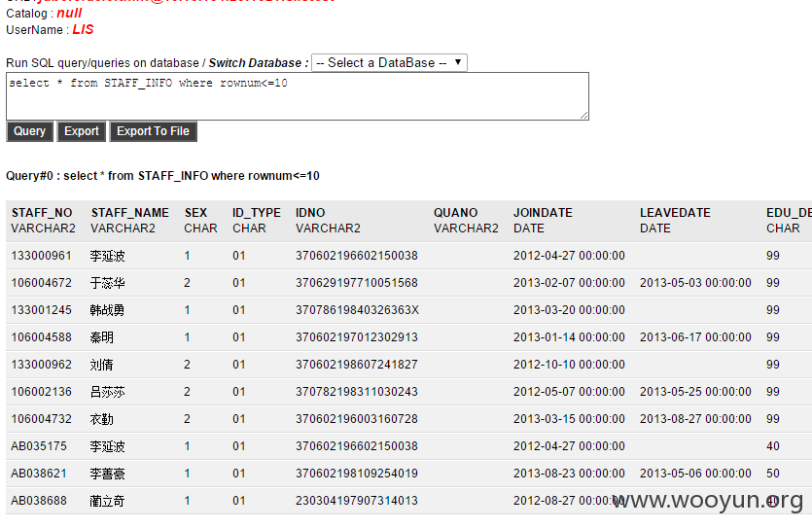The image size is (812, 528).
Task: Select the LEAVEDATE column header
Action: coord(675,213)
